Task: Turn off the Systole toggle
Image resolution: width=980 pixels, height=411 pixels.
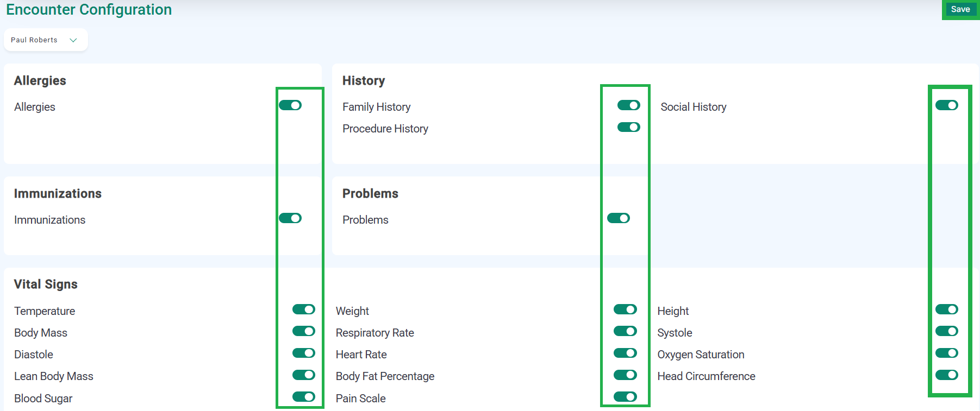Action: tap(947, 331)
